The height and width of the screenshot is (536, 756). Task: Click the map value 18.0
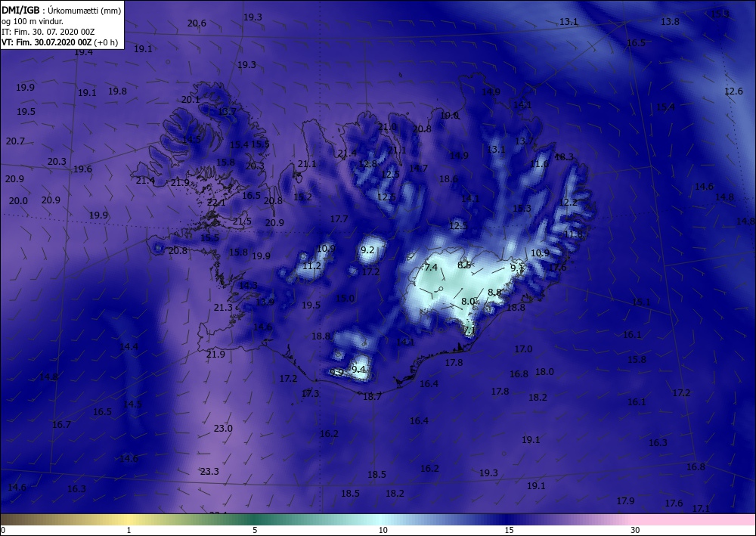(x=544, y=372)
